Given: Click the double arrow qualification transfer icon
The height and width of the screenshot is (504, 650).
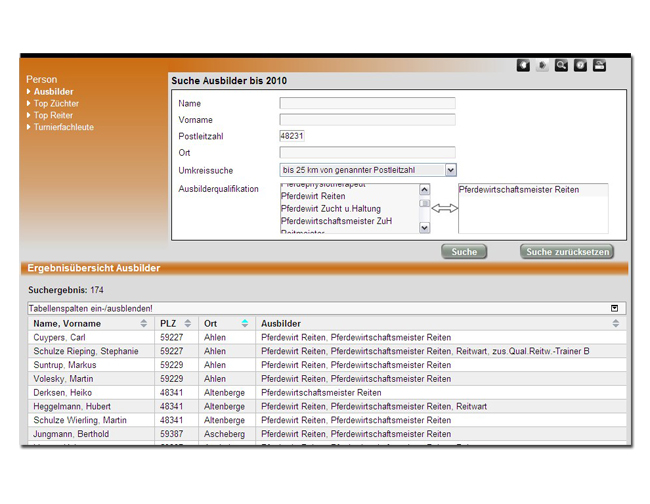Looking at the screenshot, I should 444,209.
